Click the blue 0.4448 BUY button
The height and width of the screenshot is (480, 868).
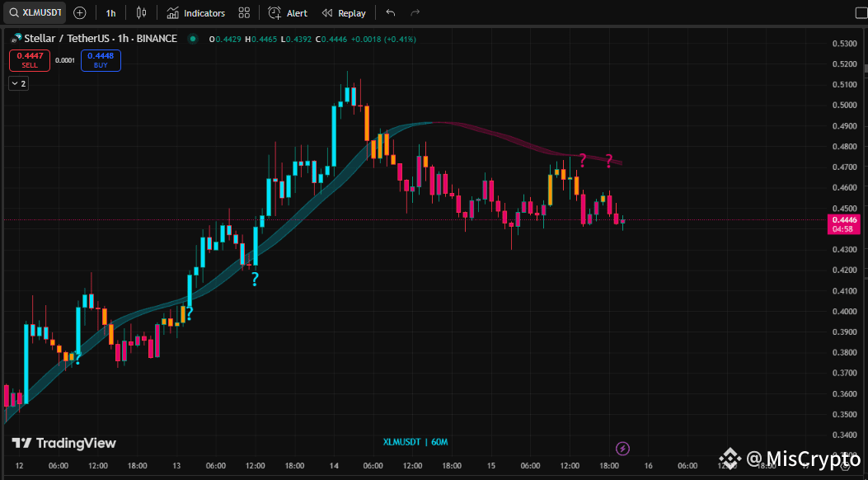pyautogui.click(x=101, y=60)
